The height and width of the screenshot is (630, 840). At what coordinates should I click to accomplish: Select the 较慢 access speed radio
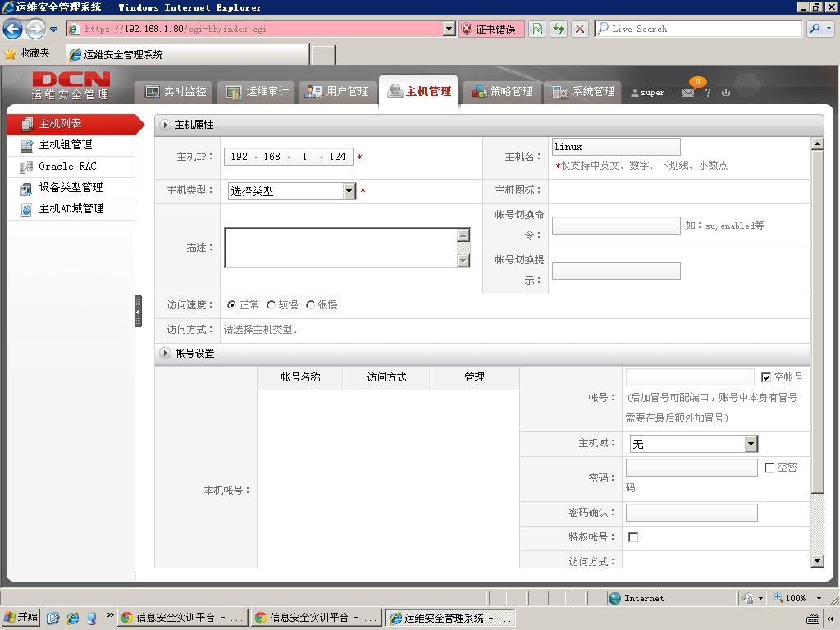click(271, 305)
